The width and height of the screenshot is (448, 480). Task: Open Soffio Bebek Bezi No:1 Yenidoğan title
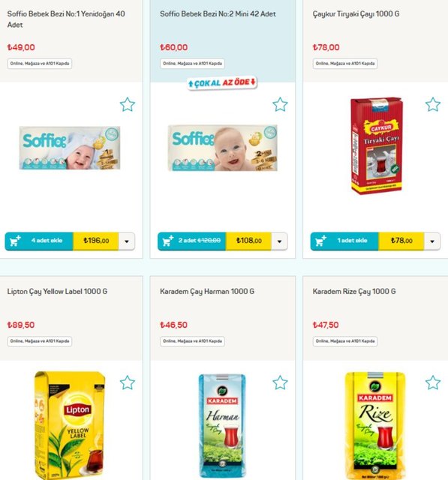tap(66, 19)
